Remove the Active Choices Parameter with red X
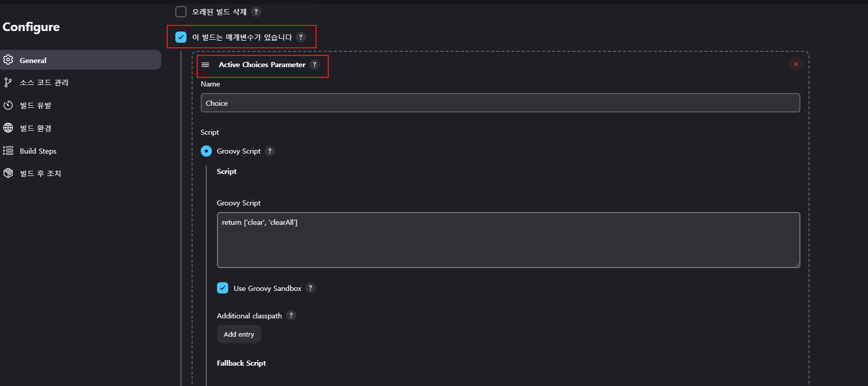This screenshot has height=386, width=868. coord(796,64)
